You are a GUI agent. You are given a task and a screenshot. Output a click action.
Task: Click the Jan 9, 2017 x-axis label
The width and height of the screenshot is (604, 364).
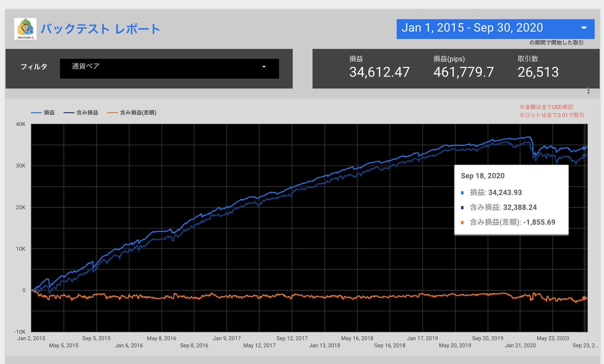point(226,338)
